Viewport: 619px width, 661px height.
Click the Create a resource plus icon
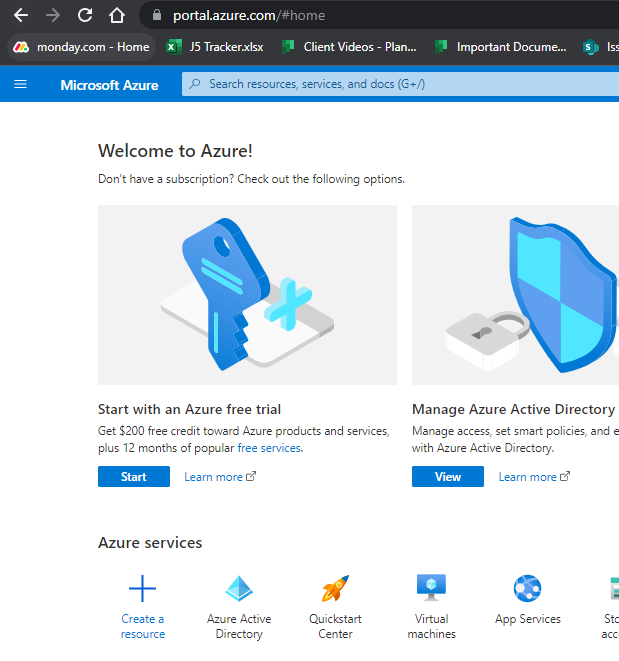coord(143,588)
